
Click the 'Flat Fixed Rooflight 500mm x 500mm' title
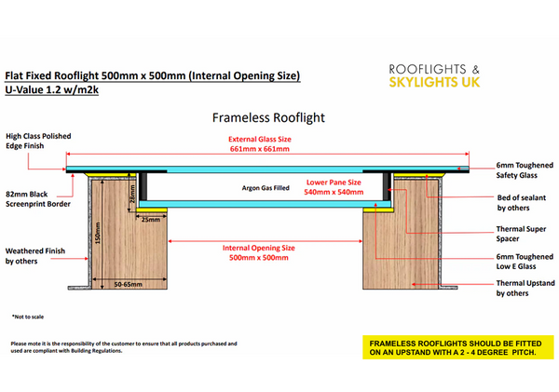(153, 76)
